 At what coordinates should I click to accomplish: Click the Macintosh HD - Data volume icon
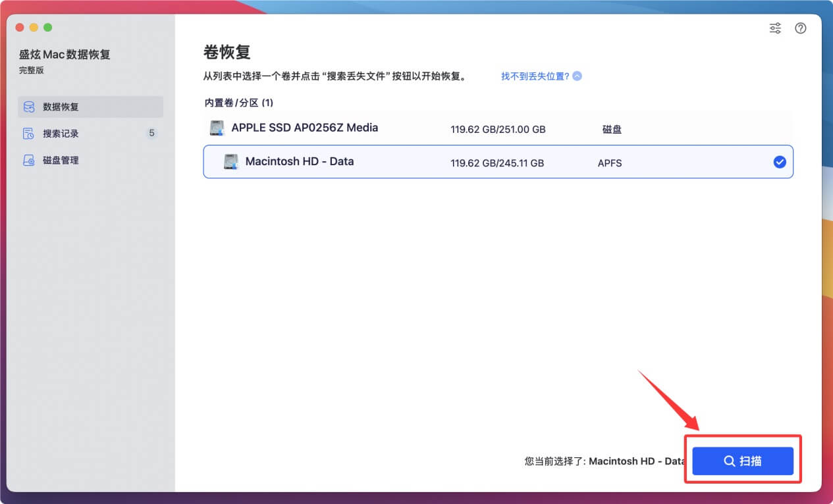click(x=231, y=161)
